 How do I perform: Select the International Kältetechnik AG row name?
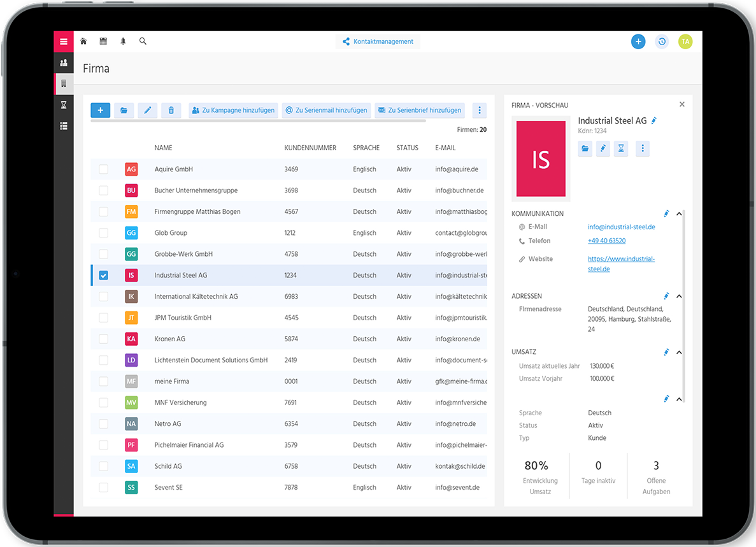pyautogui.click(x=196, y=296)
